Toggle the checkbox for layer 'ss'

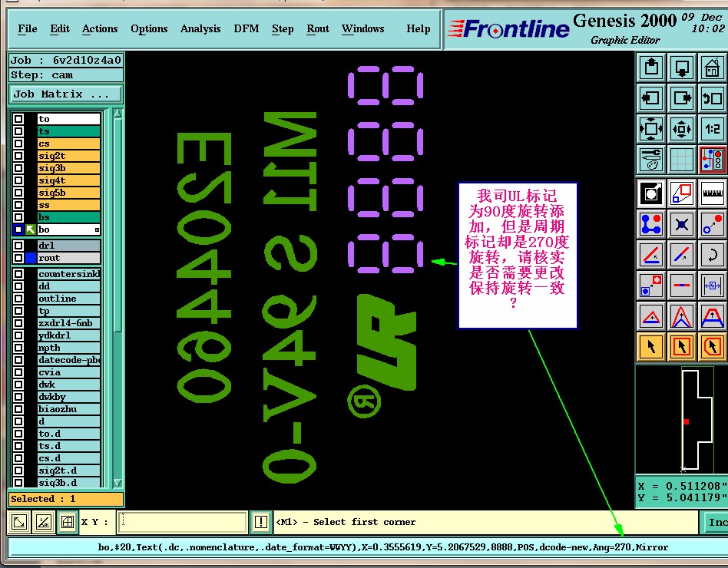coord(18,205)
